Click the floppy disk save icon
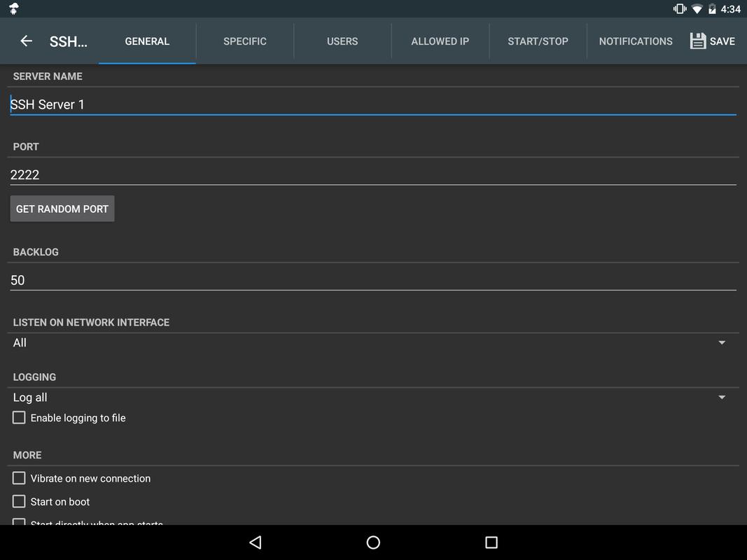 tap(697, 41)
